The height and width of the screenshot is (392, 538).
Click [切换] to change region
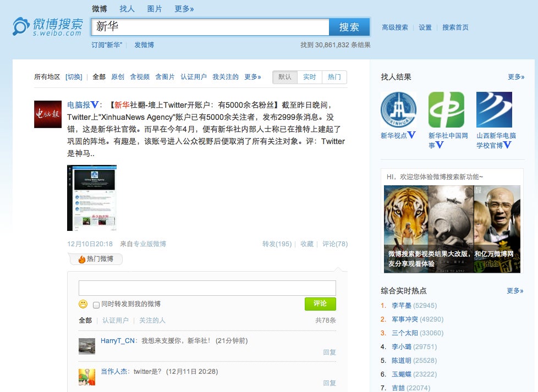pos(74,77)
